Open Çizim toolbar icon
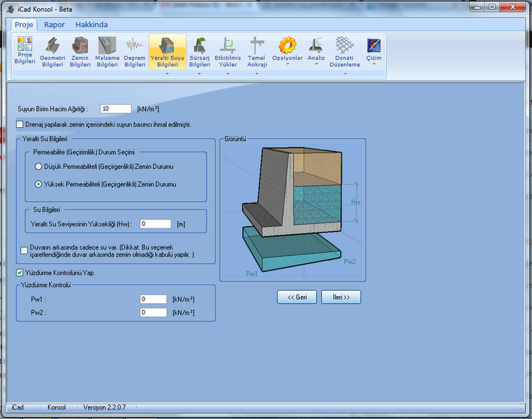Screen dimensions: 532x419 click(x=374, y=48)
